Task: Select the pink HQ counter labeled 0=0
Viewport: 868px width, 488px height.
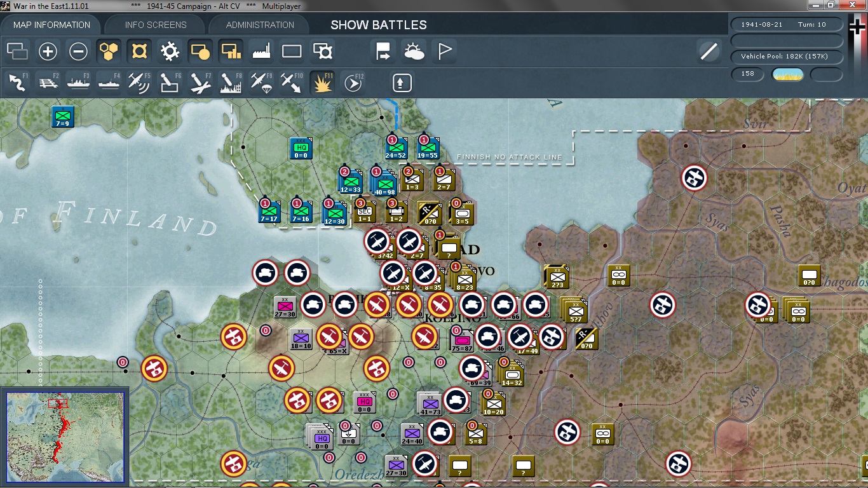Action: coord(364,403)
